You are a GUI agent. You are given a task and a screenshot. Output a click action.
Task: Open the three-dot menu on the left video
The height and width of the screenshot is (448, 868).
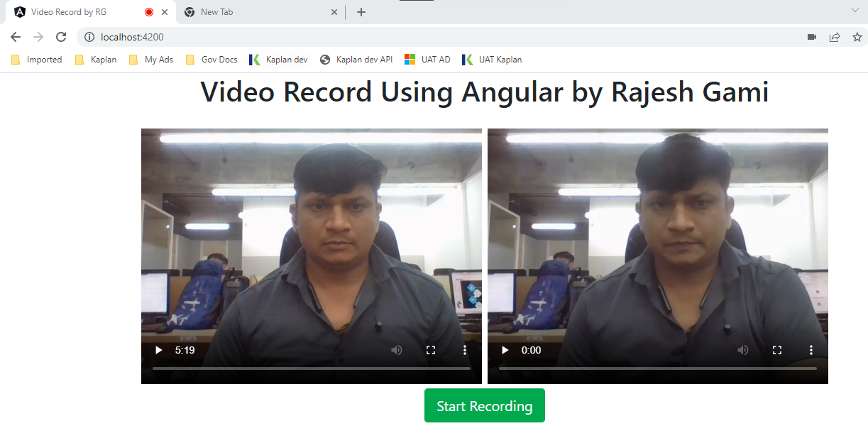[465, 350]
